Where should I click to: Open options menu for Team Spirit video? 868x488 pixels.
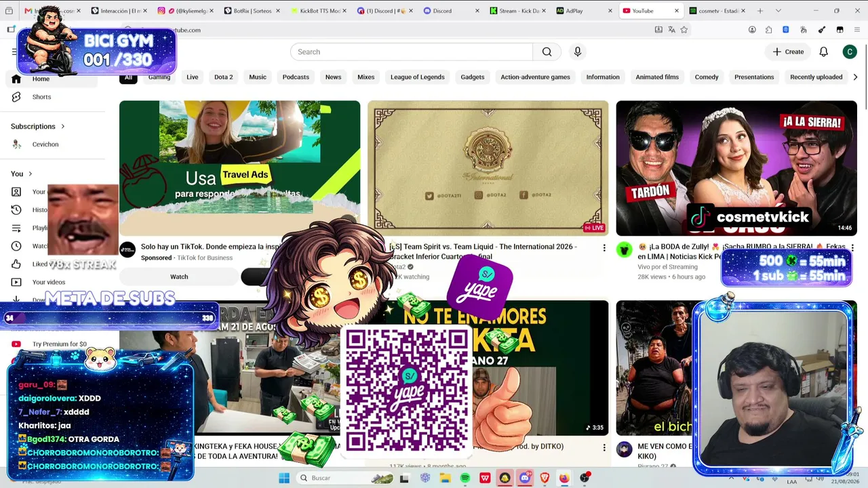[x=604, y=248]
